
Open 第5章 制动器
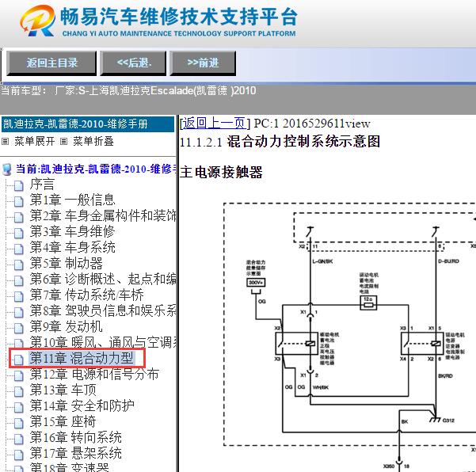point(67,263)
